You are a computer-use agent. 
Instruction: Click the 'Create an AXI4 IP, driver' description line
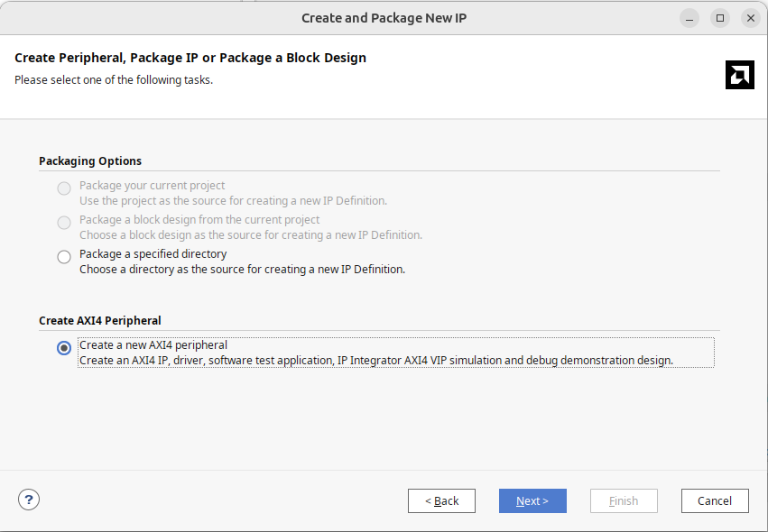pyautogui.click(x=375, y=361)
